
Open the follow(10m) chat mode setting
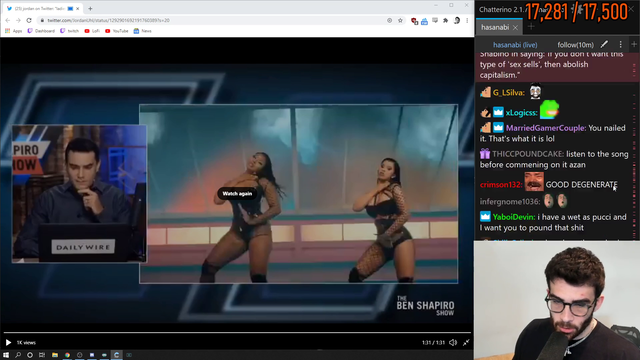click(x=576, y=45)
